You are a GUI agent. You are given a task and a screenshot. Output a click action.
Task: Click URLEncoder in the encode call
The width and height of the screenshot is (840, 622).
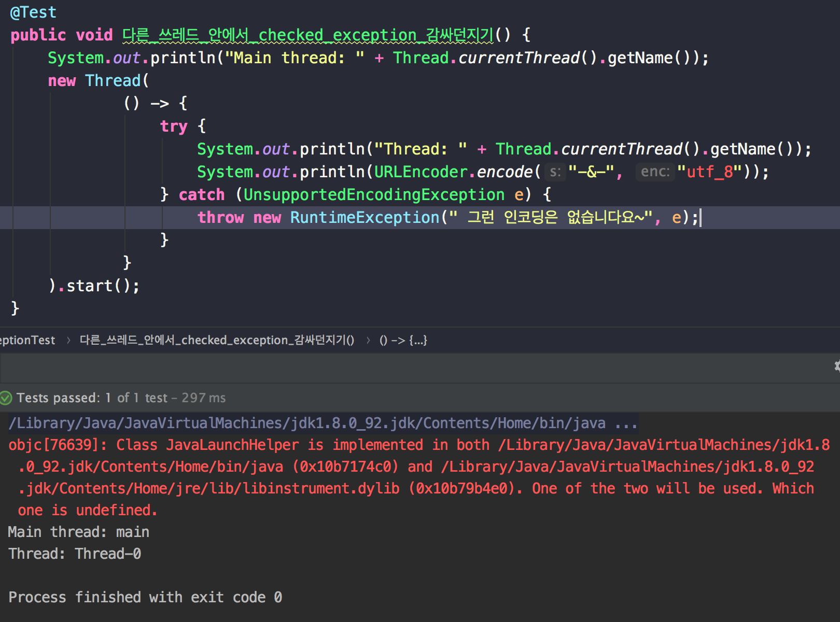point(421,172)
